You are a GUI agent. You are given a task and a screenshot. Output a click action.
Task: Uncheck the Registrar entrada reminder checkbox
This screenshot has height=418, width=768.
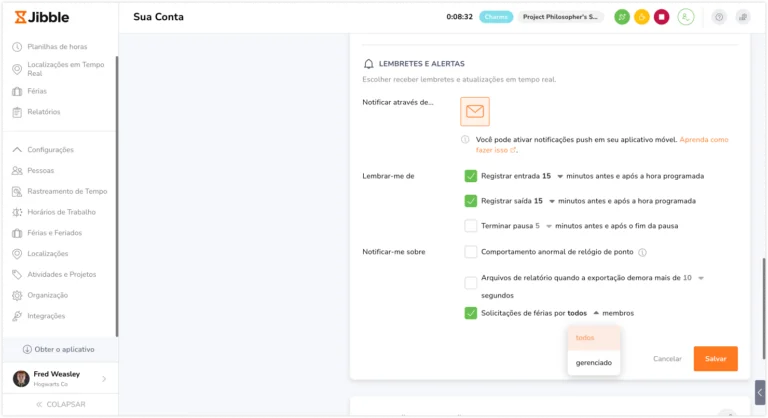(x=470, y=176)
